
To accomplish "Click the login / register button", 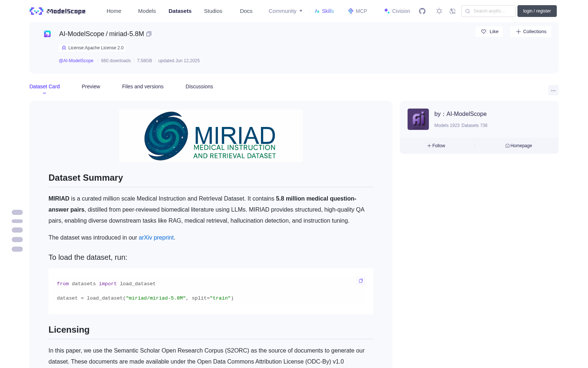I will click(537, 11).
